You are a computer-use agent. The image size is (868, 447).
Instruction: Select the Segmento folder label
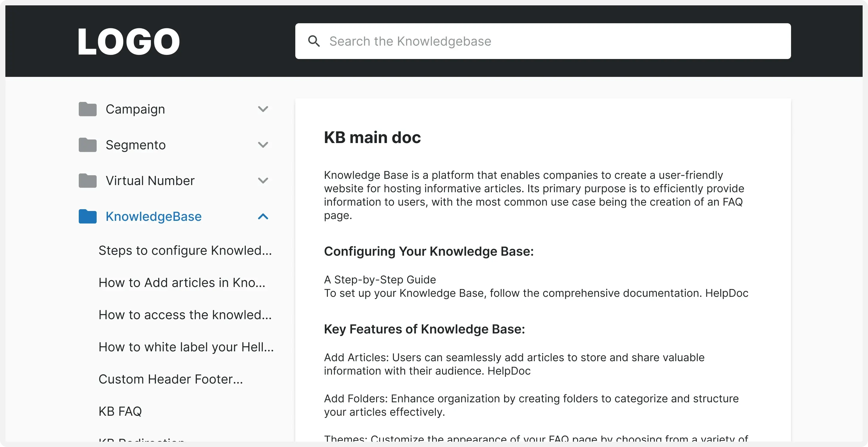tap(135, 145)
